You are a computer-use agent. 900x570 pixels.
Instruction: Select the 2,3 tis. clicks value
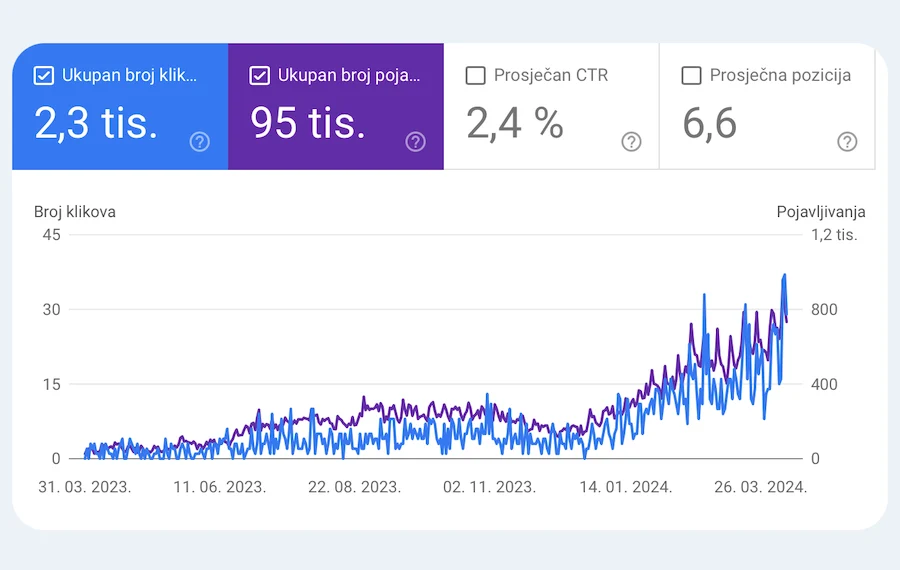click(96, 122)
